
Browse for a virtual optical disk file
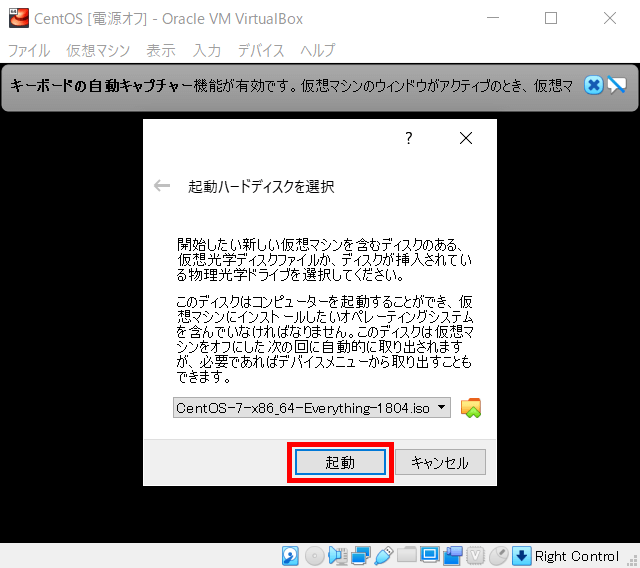tap(471, 408)
